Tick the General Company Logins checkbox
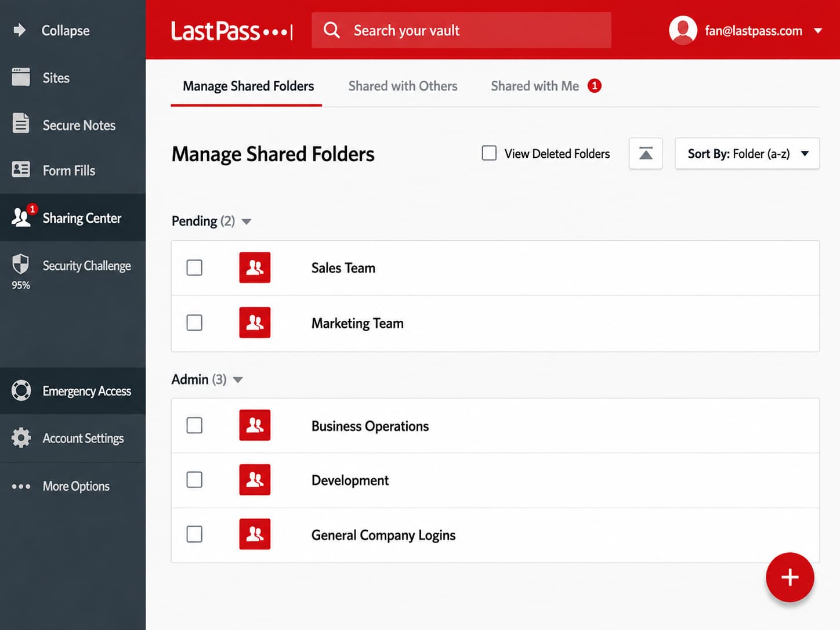The width and height of the screenshot is (840, 630). pos(194,534)
